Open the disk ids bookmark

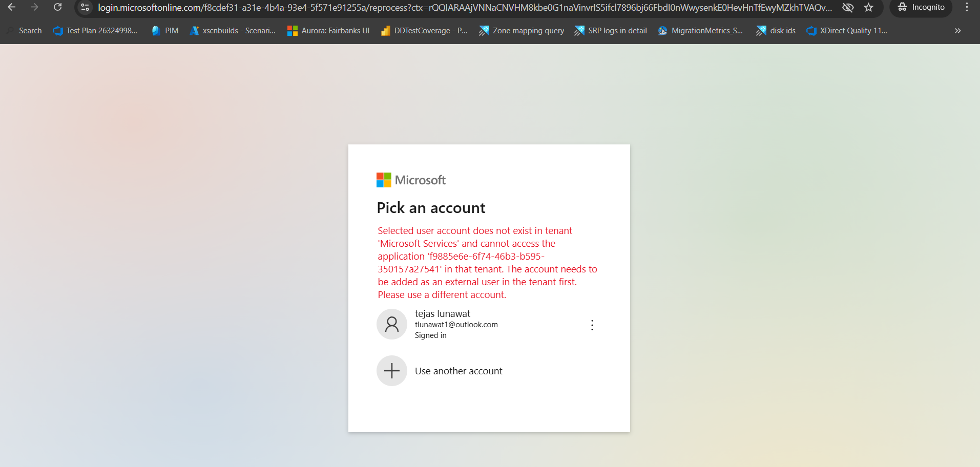[x=776, y=31]
